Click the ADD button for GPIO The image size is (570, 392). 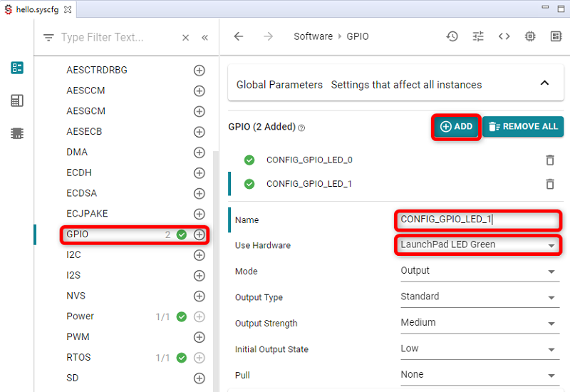point(456,127)
